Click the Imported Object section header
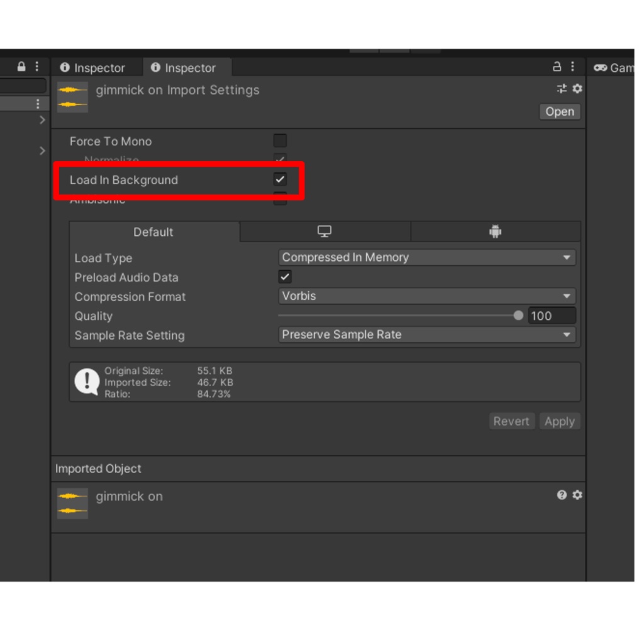 (318, 469)
